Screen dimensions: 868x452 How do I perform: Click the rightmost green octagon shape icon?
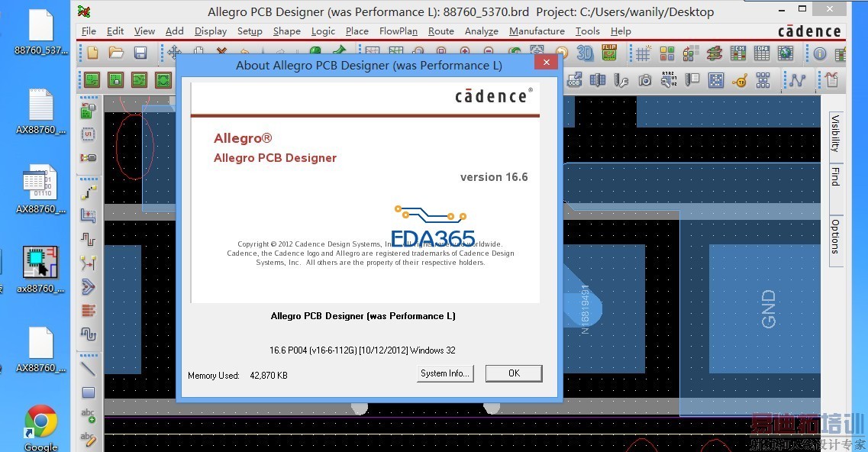[x=164, y=80]
